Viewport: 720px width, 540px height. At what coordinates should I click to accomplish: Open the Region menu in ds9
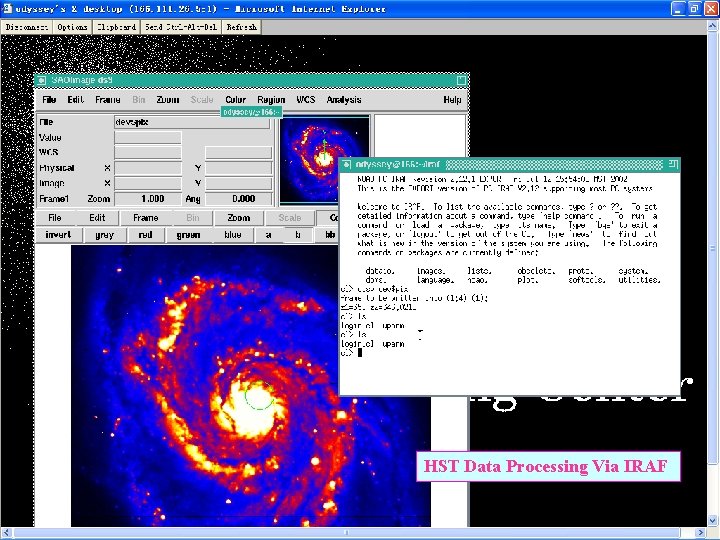[271, 100]
